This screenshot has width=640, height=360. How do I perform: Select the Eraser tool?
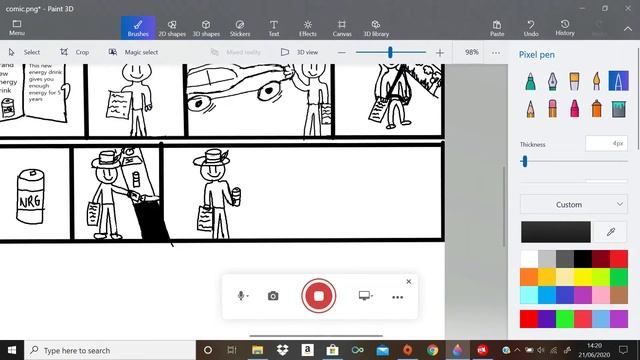click(x=552, y=109)
